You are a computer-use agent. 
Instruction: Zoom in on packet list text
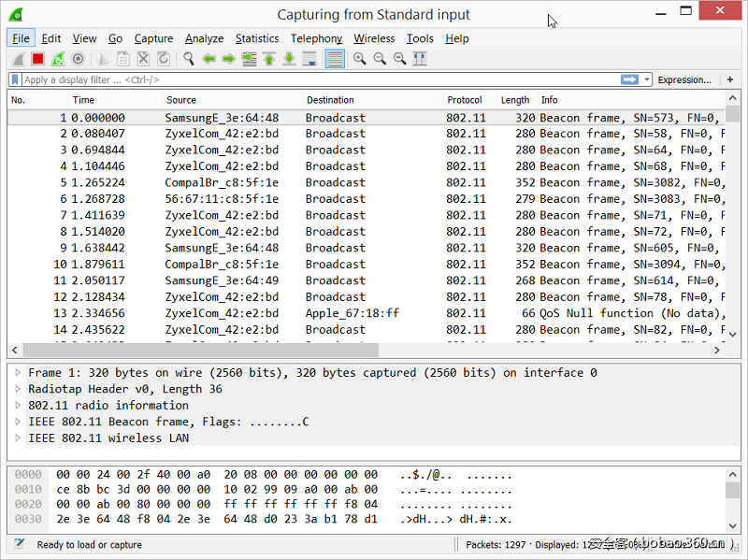[x=360, y=59]
